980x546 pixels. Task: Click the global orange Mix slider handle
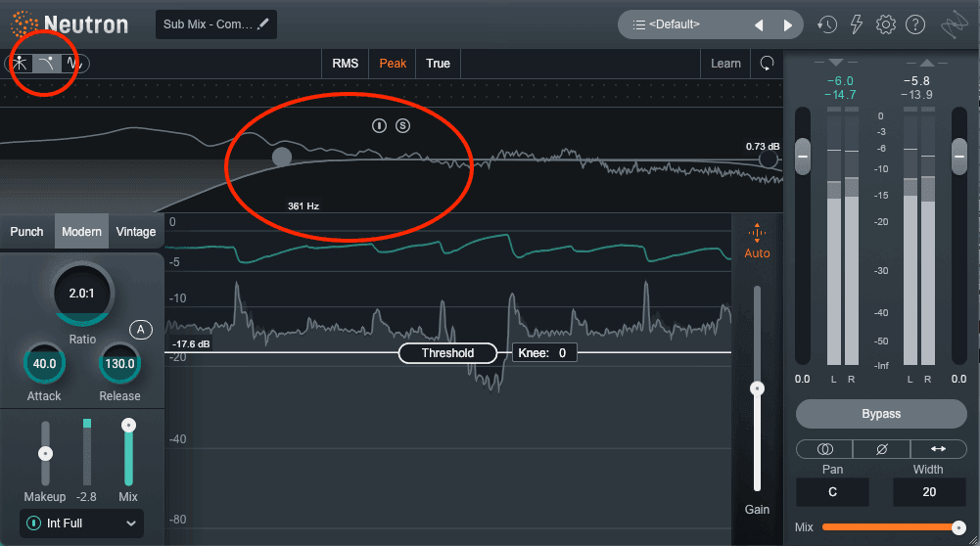pos(958,527)
